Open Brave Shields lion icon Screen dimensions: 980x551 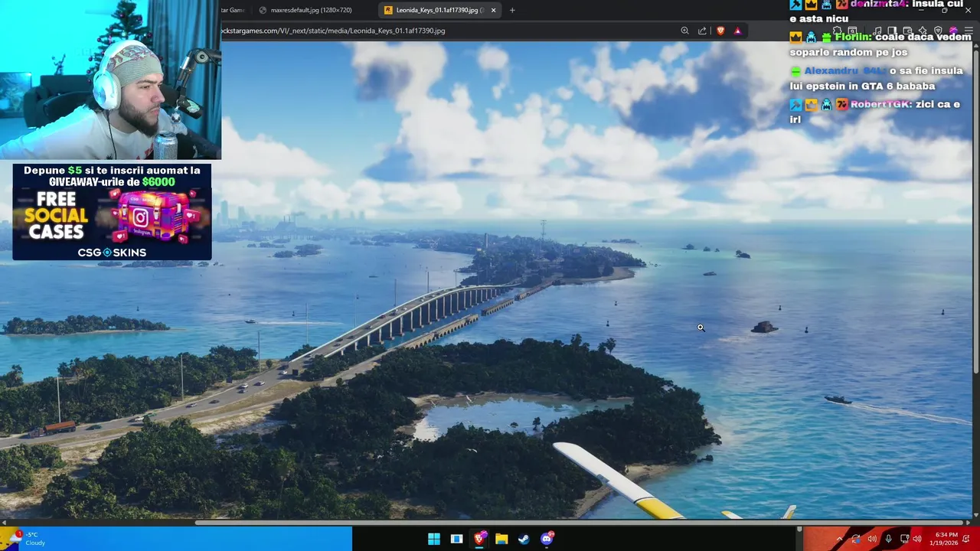coord(720,31)
